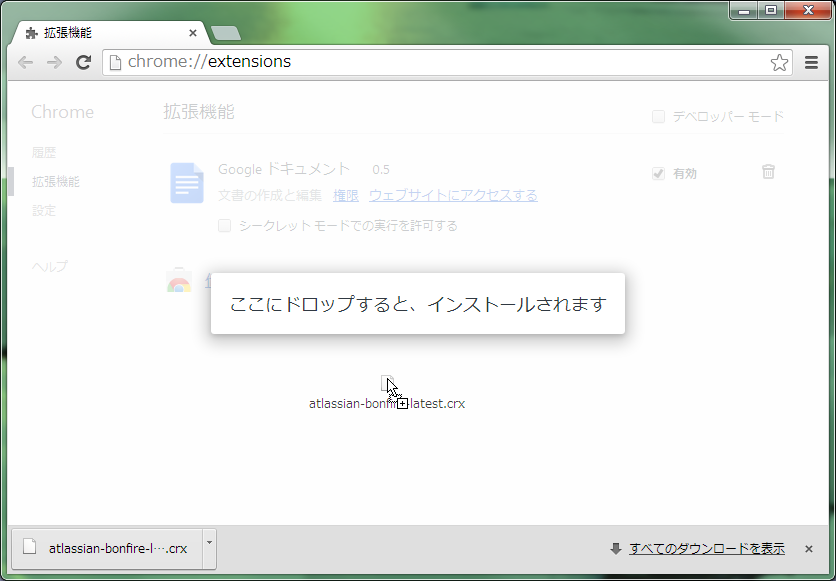836x581 pixels.
Task: Close the download bar
Action: pyautogui.click(x=808, y=548)
